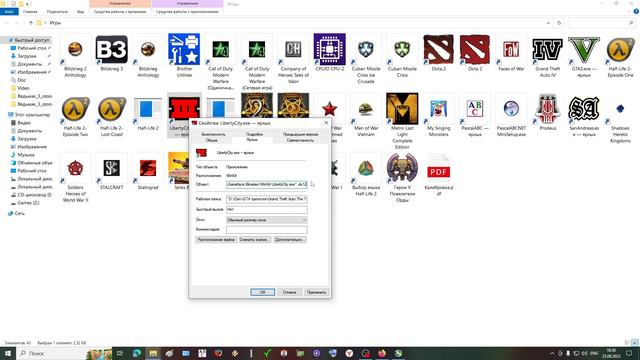The image size is (640, 360).
Task: Confirm properties with the OK button
Action: point(262,292)
